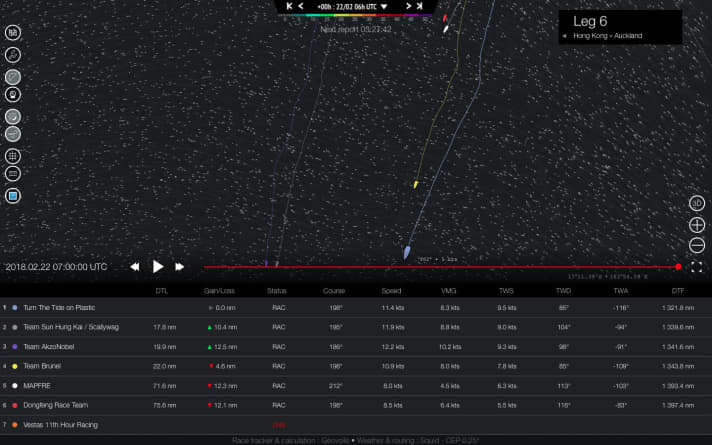Select the purple AkzoNobel boat marker on map

point(266,263)
